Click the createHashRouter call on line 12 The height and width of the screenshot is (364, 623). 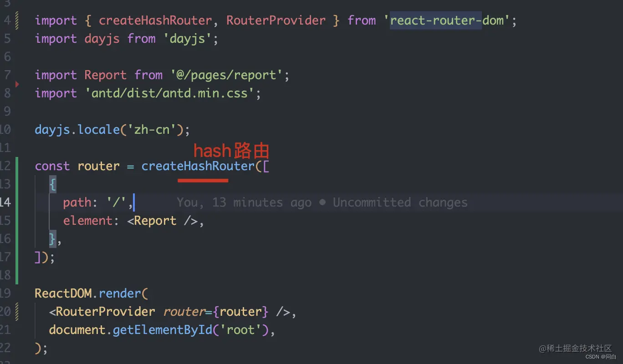click(x=198, y=166)
